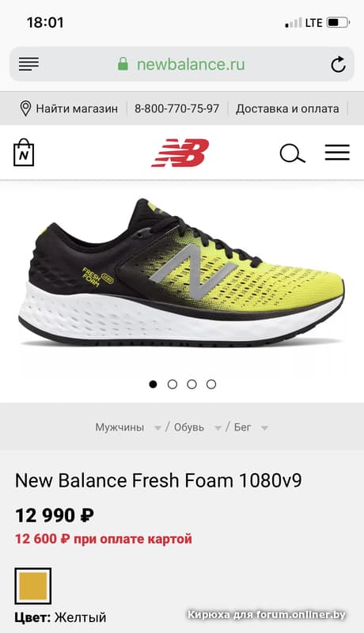Viewport: 364px width, 633px height.
Task: Open browser reader view lines icon
Action: [x=28, y=64]
